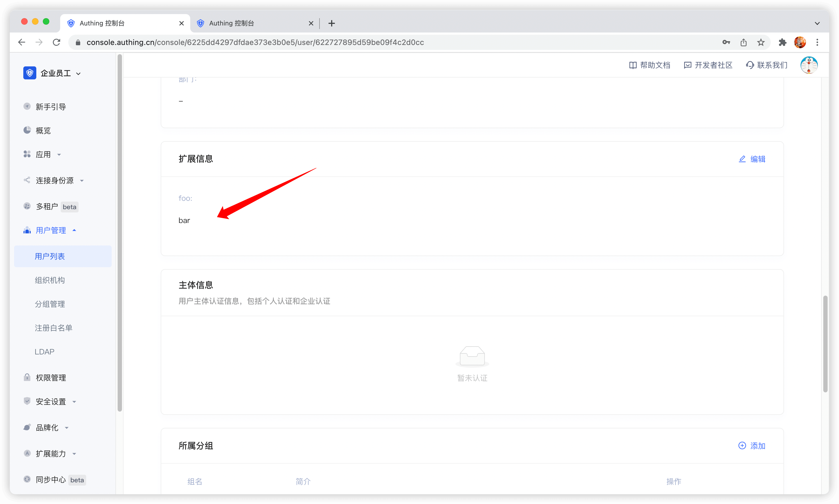
Task: Reload the current page
Action: (56, 42)
